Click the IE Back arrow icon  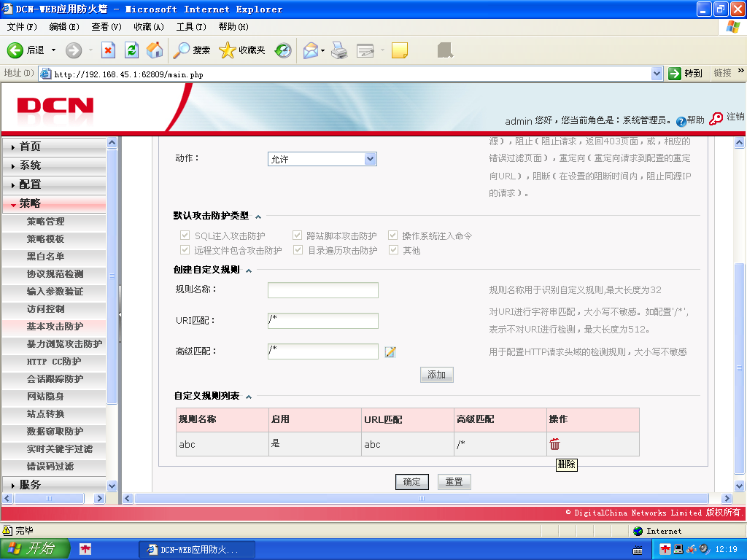coord(15,50)
